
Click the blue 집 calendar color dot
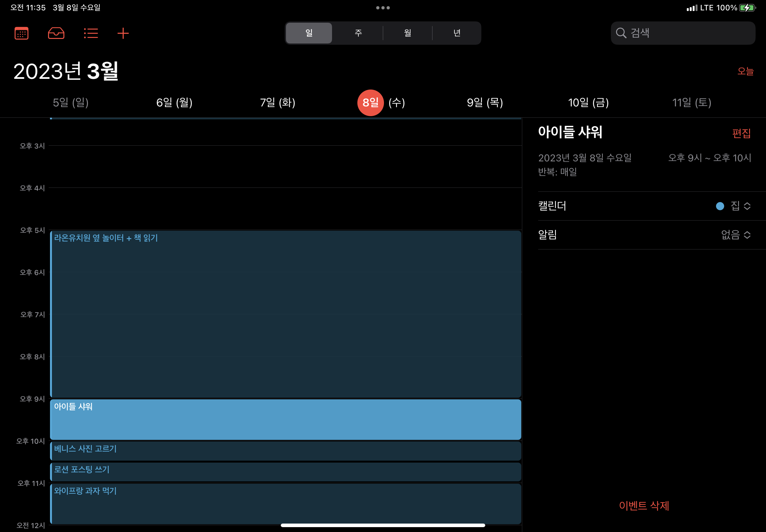[720, 206]
